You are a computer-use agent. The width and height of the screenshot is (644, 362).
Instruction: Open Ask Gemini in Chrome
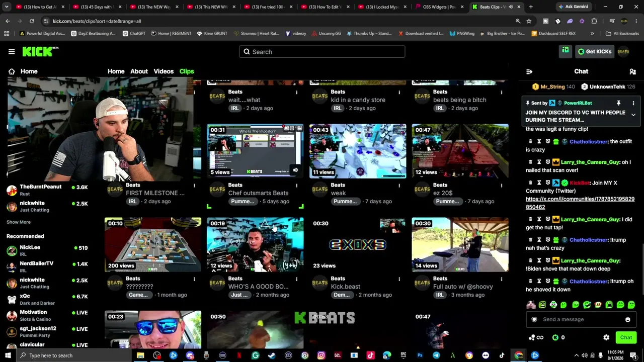pos(573,7)
